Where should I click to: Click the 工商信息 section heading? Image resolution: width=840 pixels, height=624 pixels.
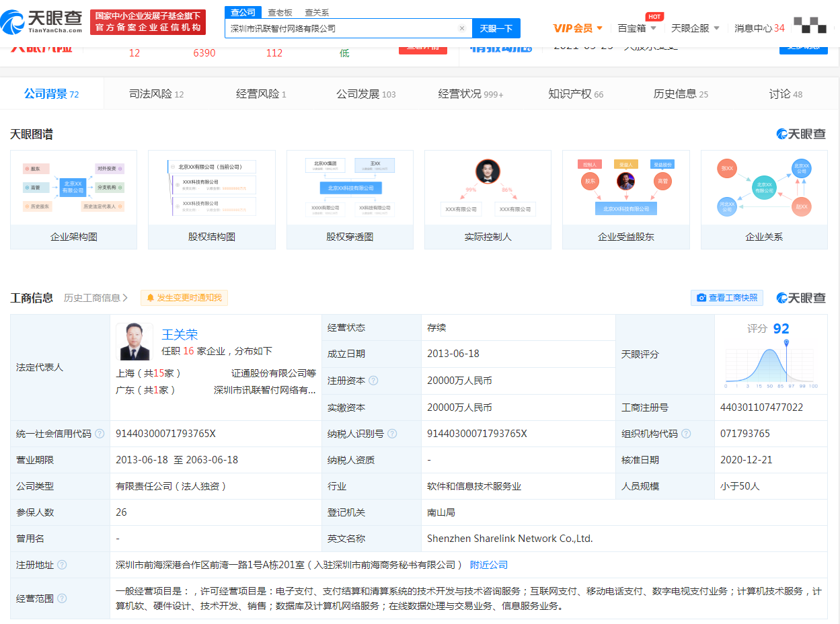click(x=32, y=298)
